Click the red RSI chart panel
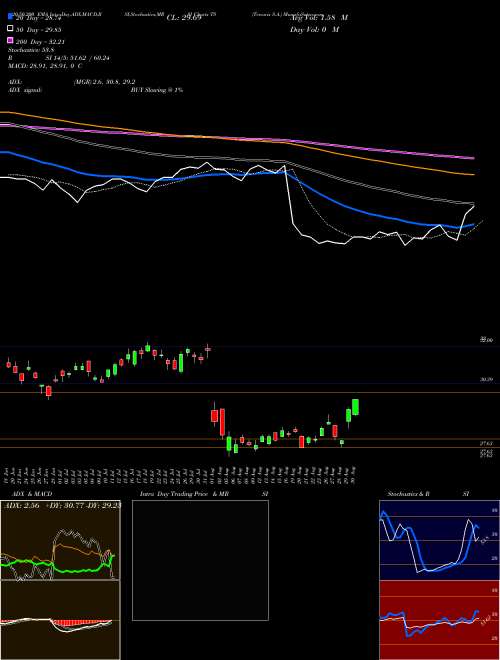 (x=439, y=620)
